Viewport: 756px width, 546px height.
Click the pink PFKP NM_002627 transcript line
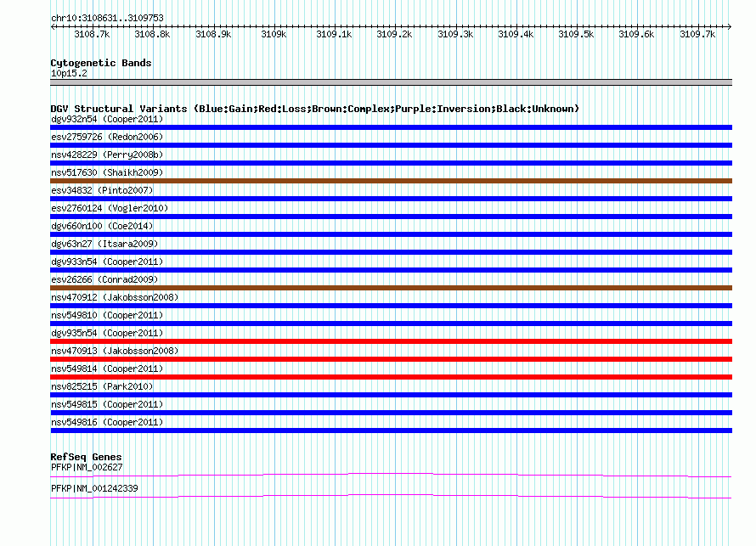(x=391, y=476)
